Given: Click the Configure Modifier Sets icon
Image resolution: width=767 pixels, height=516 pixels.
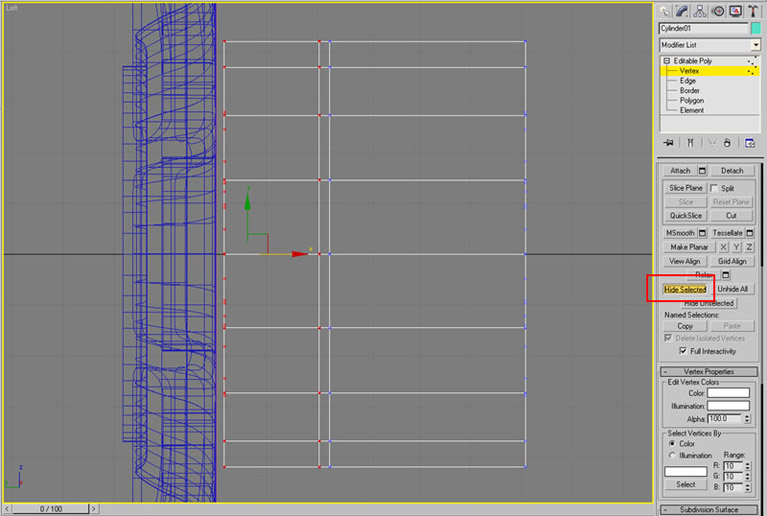Looking at the screenshot, I should pos(749,143).
